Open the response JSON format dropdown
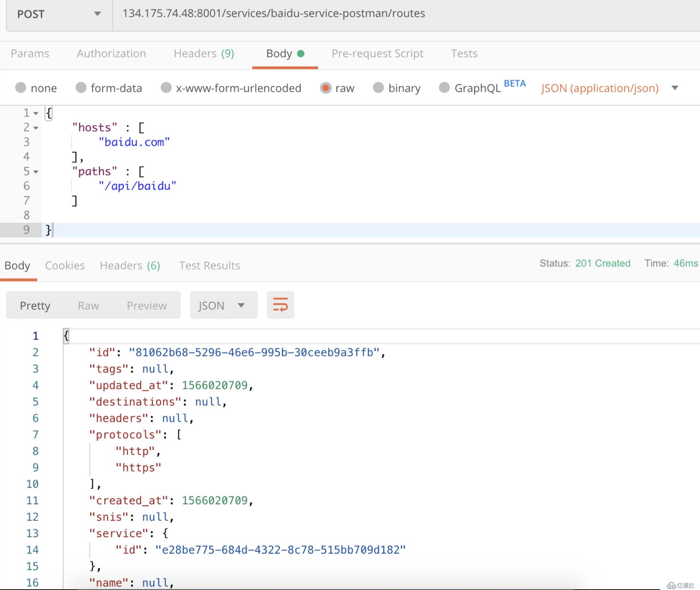The width and height of the screenshot is (700, 590). coord(224,305)
